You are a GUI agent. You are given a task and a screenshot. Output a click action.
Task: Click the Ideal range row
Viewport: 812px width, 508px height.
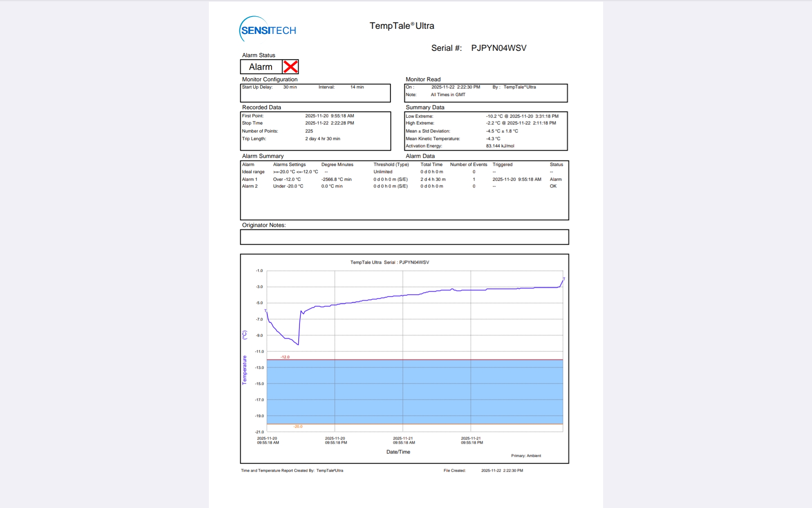tap(253, 172)
